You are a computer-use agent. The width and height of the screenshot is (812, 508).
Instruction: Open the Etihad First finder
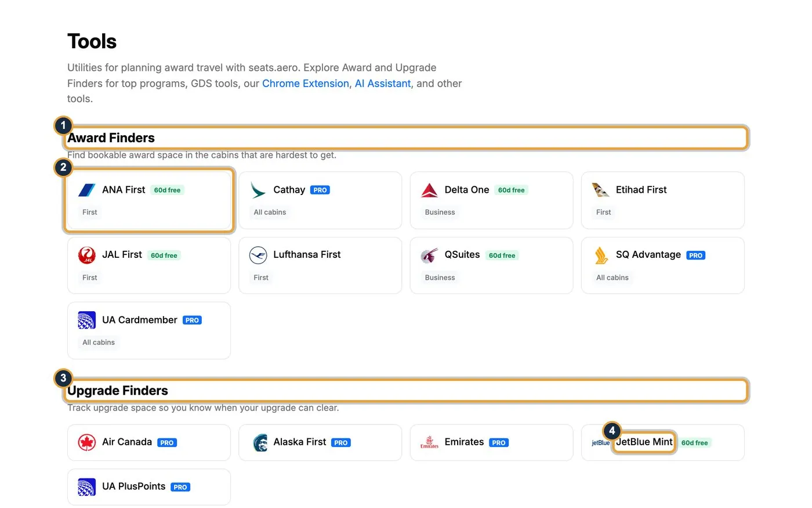[x=663, y=200]
